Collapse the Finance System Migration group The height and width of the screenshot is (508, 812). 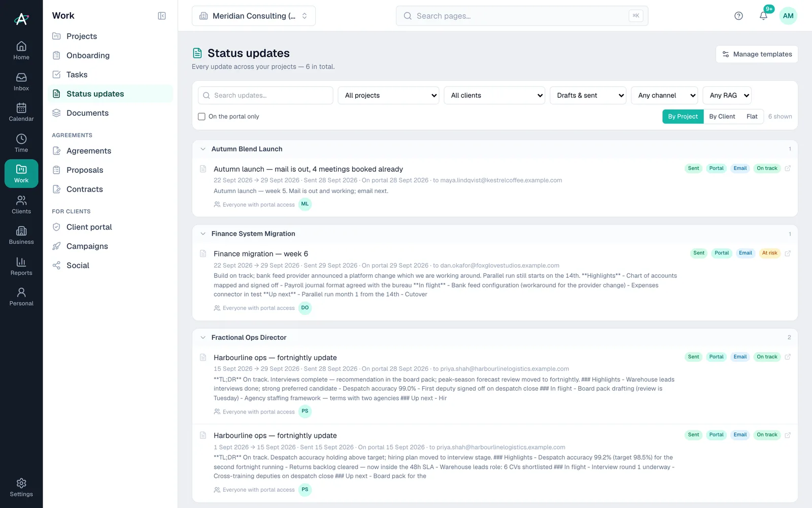point(203,234)
